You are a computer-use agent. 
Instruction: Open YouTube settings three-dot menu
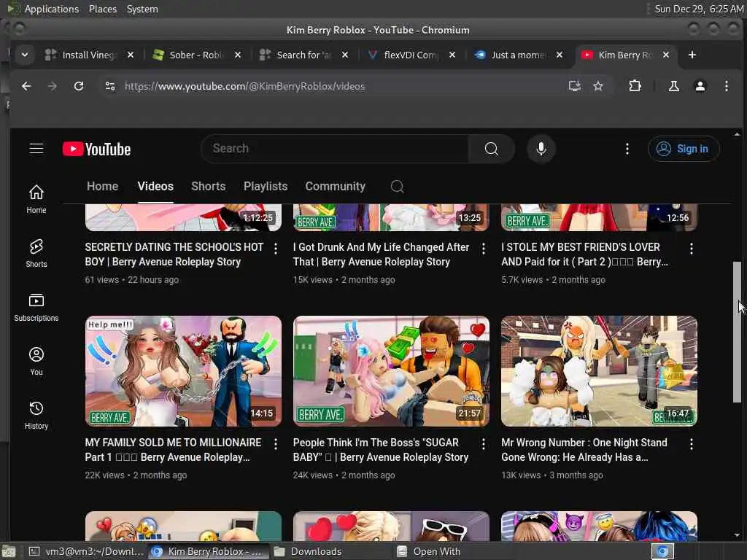tap(627, 149)
